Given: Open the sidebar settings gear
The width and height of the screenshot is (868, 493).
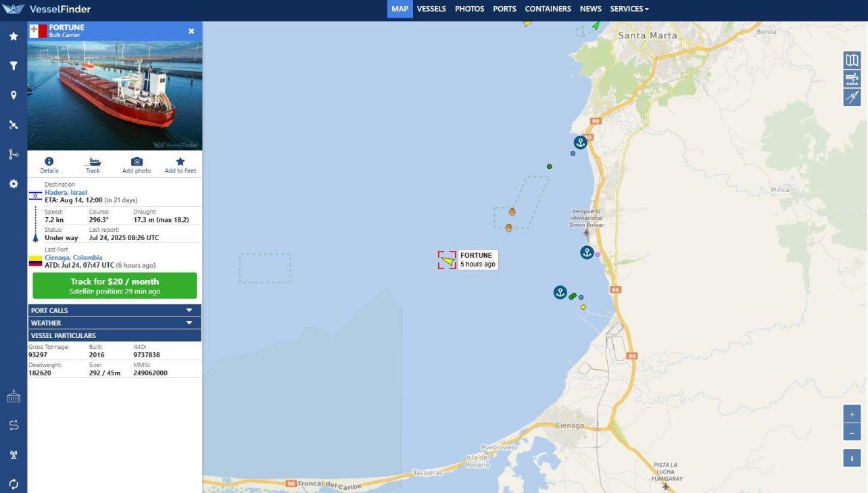Looking at the screenshot, I should 13,184.
